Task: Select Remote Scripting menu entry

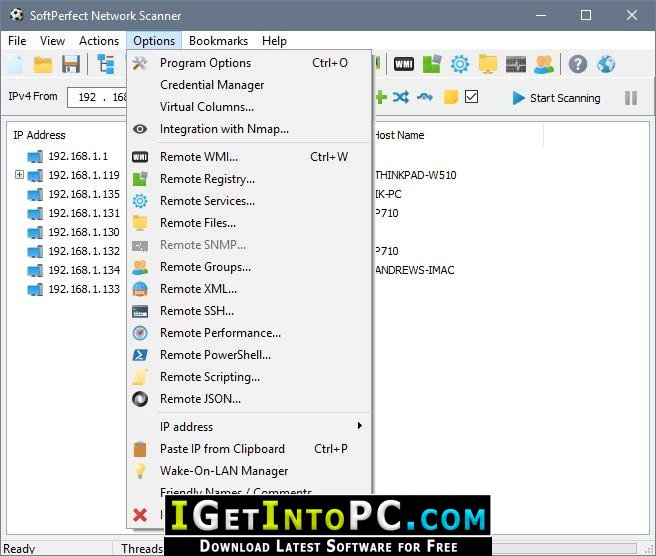Action: click(x=249, y=377)
